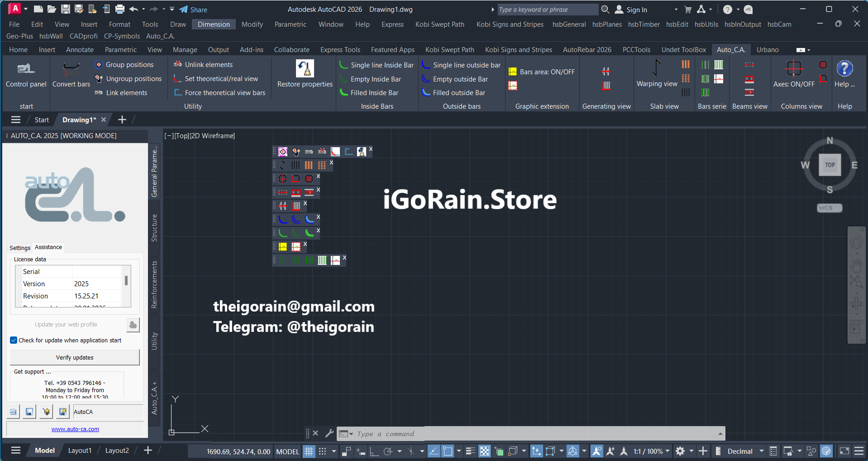
Task: Select Group positions tool
Action: click(124, 65)
